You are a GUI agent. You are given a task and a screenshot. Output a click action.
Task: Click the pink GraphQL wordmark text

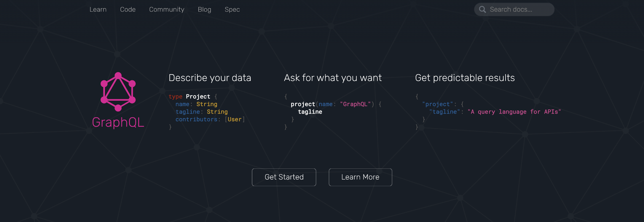click(x=118, y=123)
